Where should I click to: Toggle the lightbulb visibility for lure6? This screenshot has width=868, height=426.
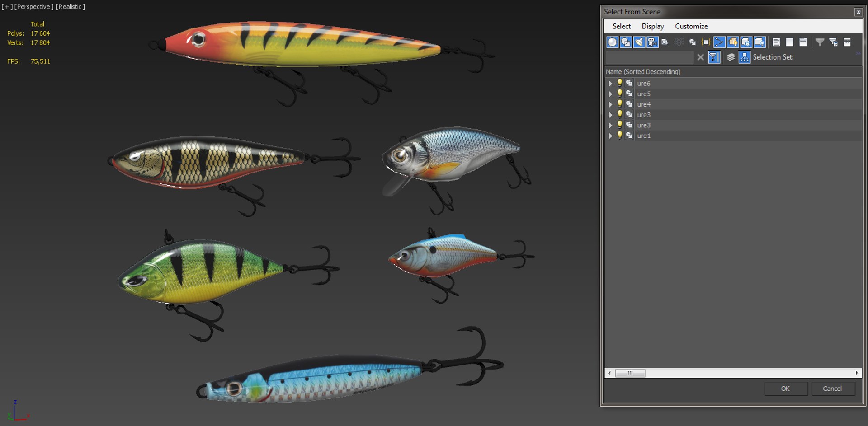(620, 83)
